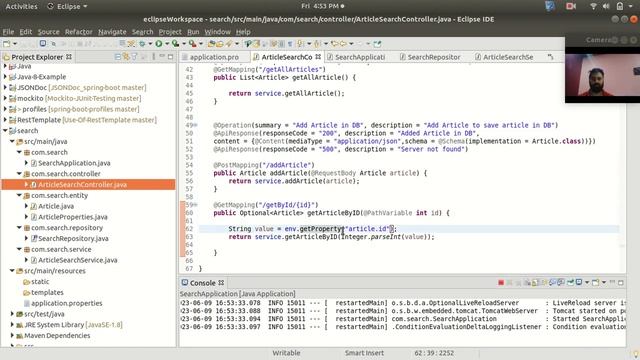The height and width of the screenshot is (360, 640).
Task: Maximize the Project Explorer panel
Action: 171,57
